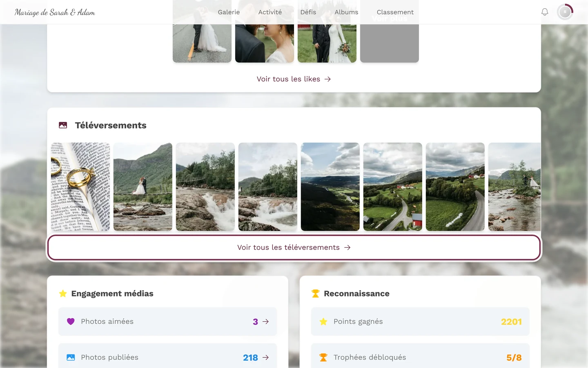Click the trophy icon beside Reconnaissance

tap(315, 294)
